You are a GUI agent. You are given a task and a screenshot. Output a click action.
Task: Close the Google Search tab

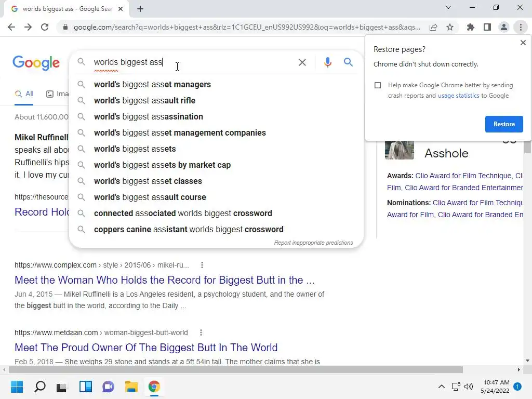121,9
